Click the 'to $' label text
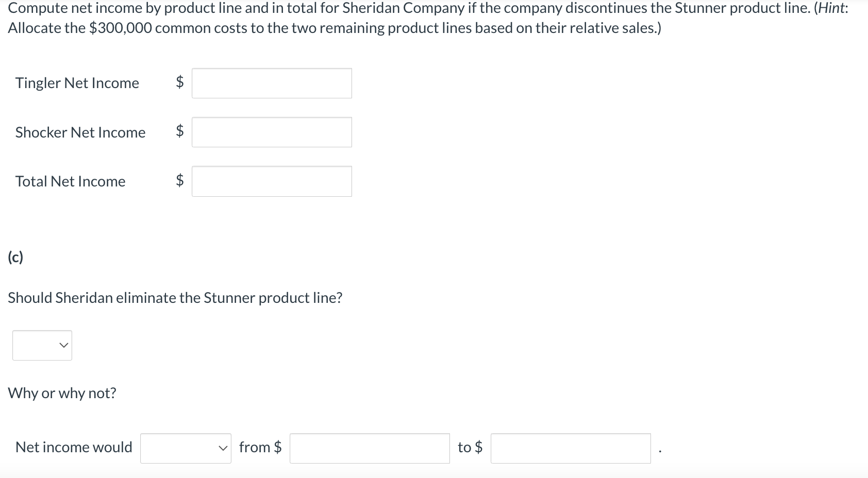The width and height of the screenshot is (868, 478). point(470,447)
